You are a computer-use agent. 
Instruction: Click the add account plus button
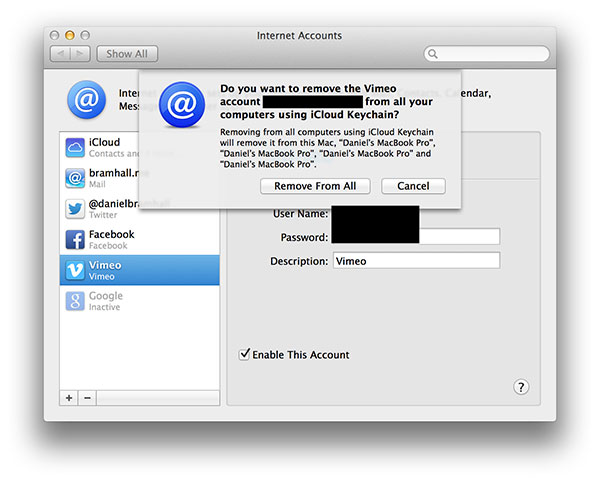coord(69,398)
